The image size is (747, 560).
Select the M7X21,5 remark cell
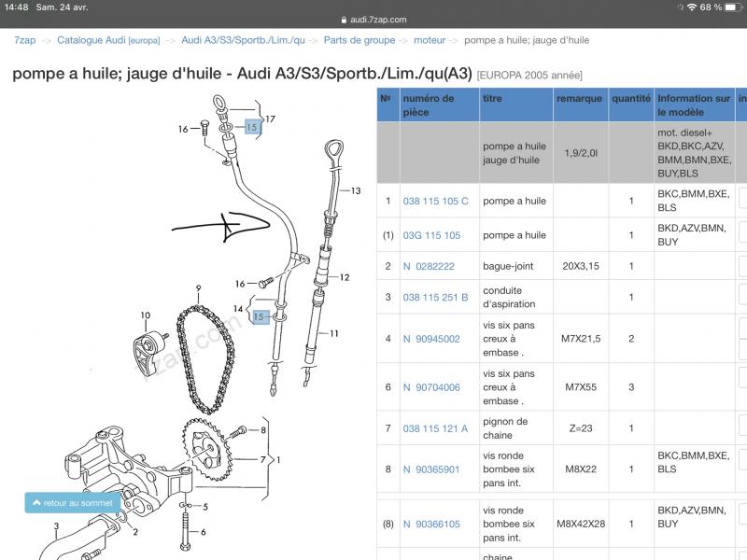(580, 339)
